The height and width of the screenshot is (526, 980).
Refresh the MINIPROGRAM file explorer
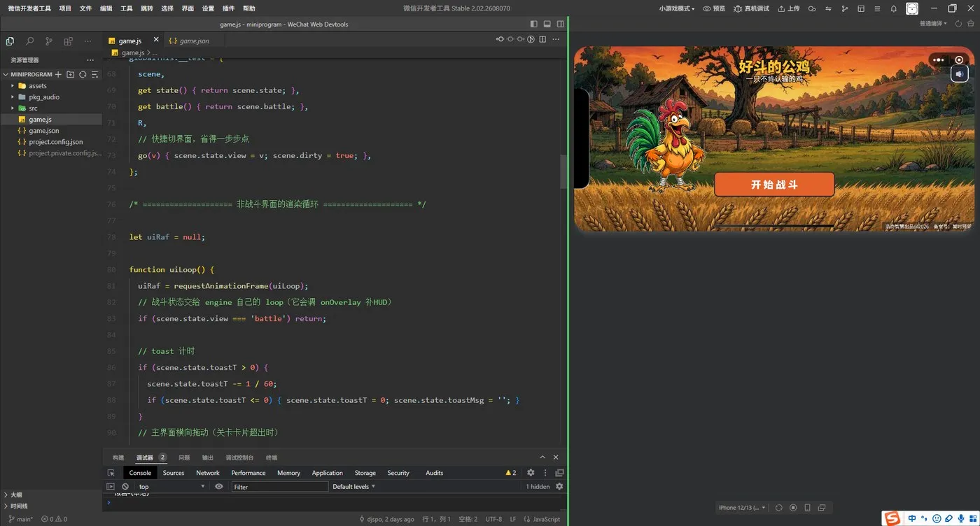(83, 74)
